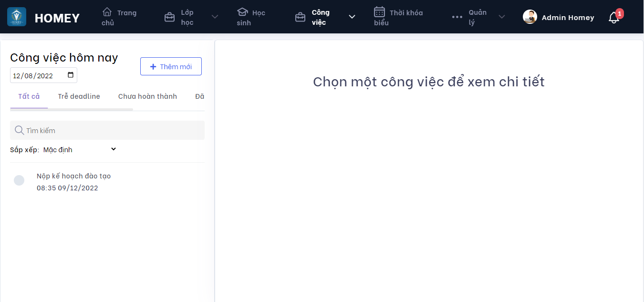Mark task Nộp kế hoạch đào tạo complete
Screen dimensions: 644x302
pyautogui.click(x=19, y=180)
